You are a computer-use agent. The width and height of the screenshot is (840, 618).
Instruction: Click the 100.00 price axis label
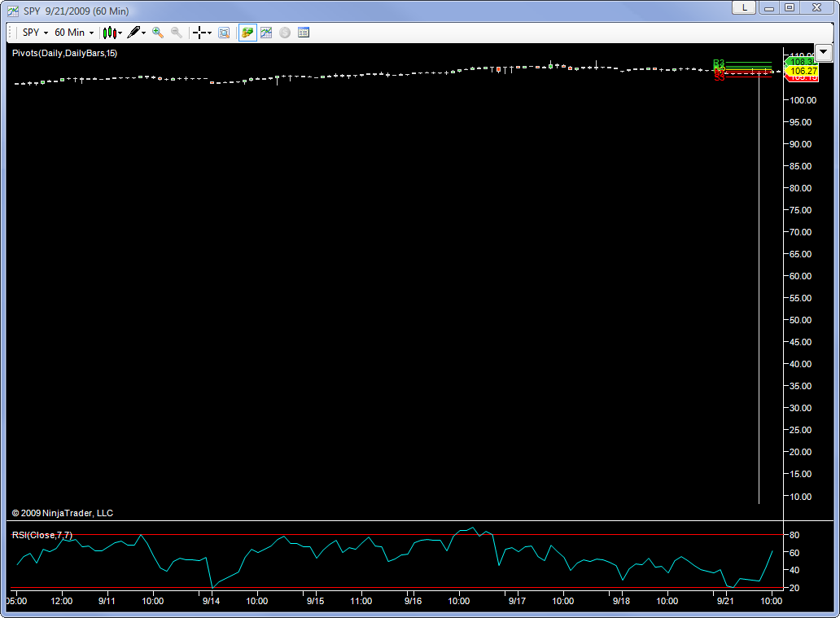tap(803, 100)
